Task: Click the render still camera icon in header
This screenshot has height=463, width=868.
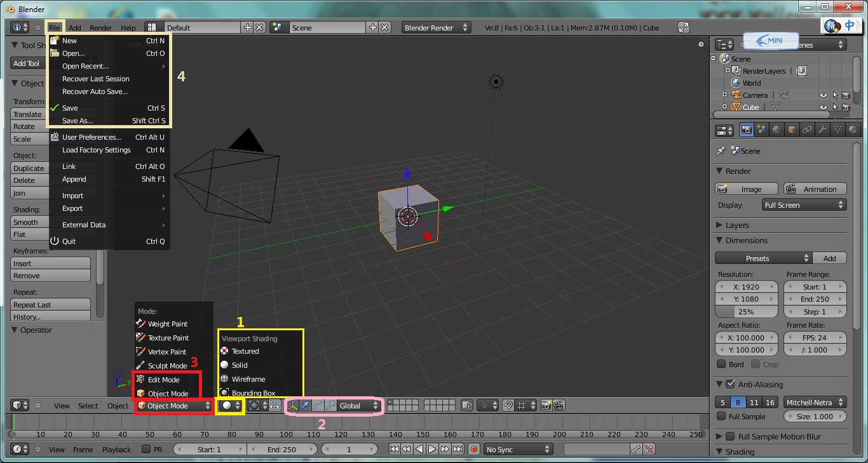Action: [545, 406]
